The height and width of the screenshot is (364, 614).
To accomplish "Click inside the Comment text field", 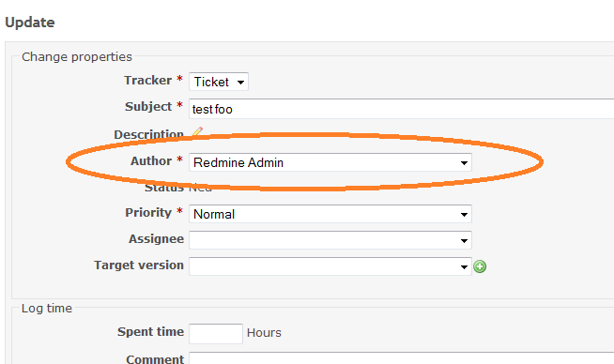I will tap(402, 358).
